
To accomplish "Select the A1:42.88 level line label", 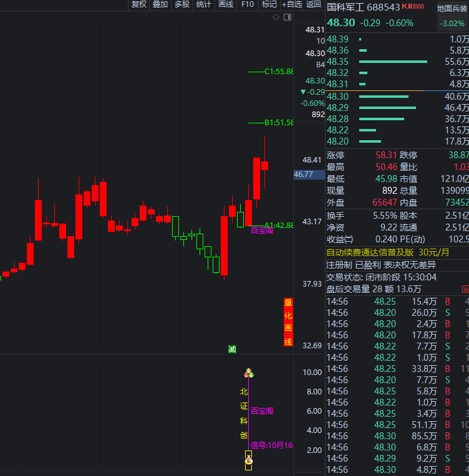I will click(x=279, y=226).
